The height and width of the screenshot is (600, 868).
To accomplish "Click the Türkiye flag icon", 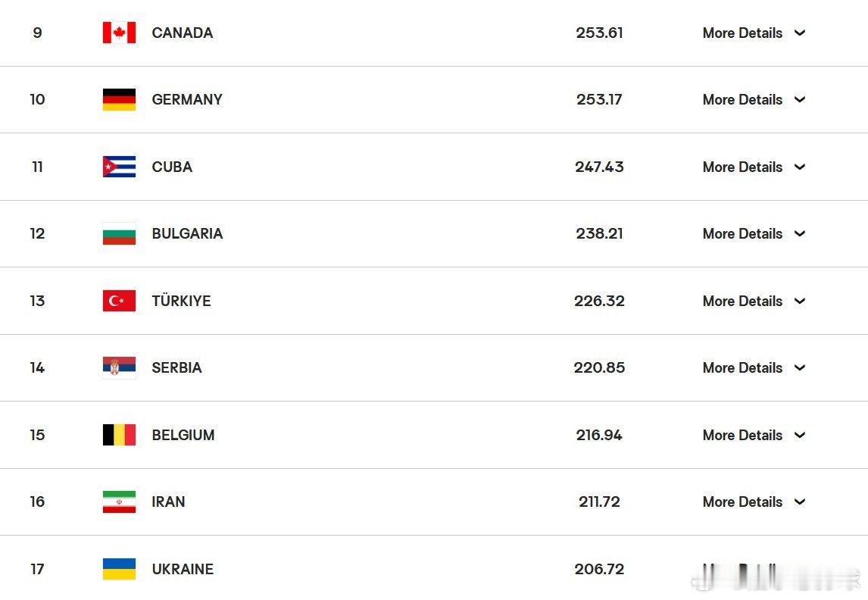I will tap(119, 301).
